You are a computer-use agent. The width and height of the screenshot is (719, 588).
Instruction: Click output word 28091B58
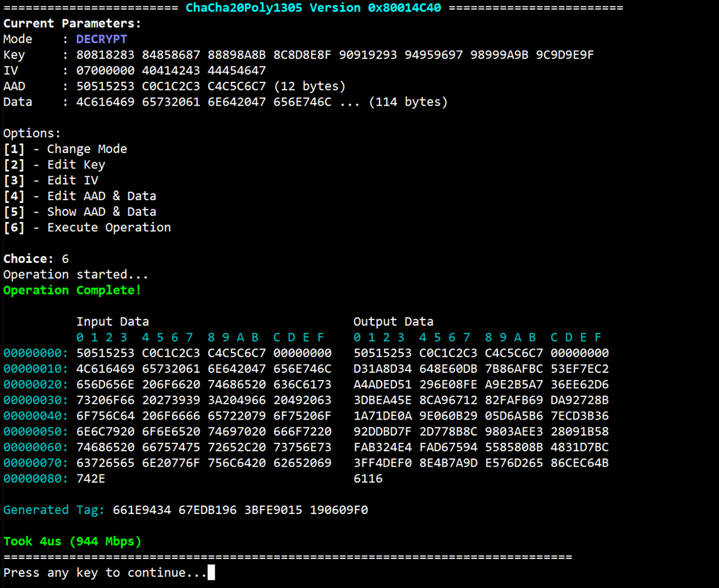click(579, 431)
